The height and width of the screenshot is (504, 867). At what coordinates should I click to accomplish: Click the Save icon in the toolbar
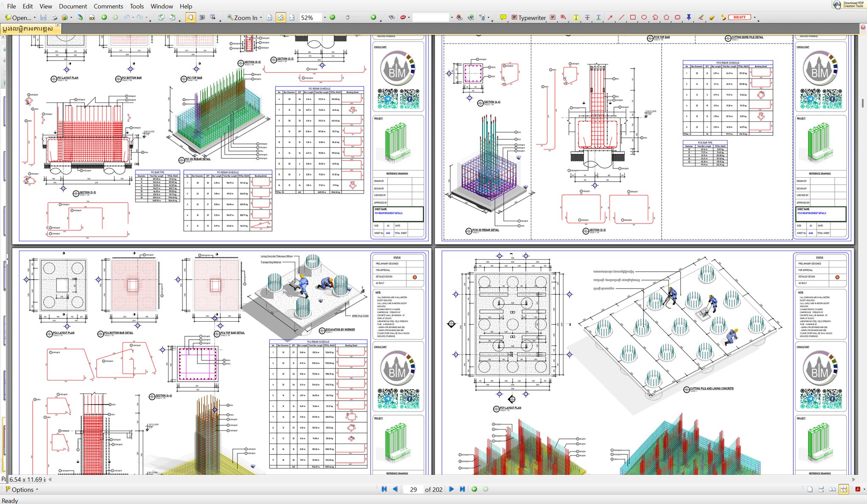tap(43, 17)
